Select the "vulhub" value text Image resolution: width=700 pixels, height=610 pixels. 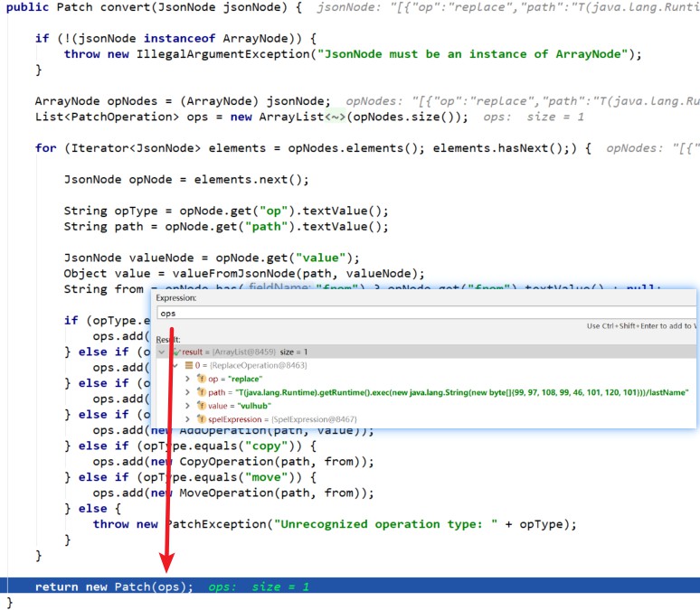[x=254, y=406]
